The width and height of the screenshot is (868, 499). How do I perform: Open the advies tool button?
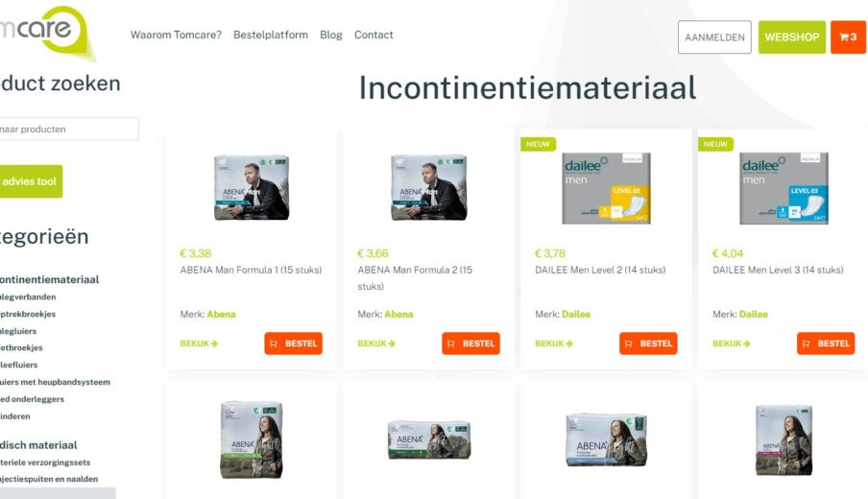pos(31,181)
